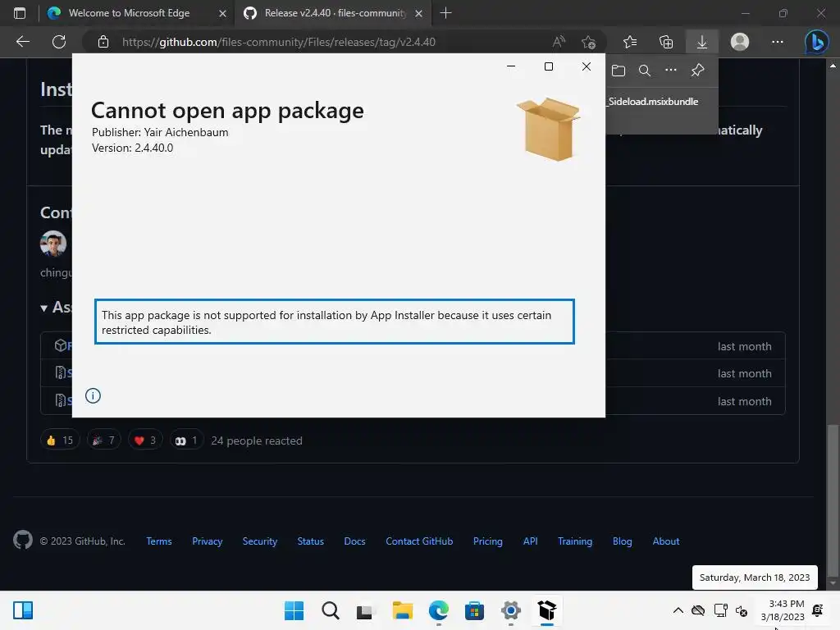Click the info icon in App Installer dialog
Screen dimensions: 840x630
93,396
